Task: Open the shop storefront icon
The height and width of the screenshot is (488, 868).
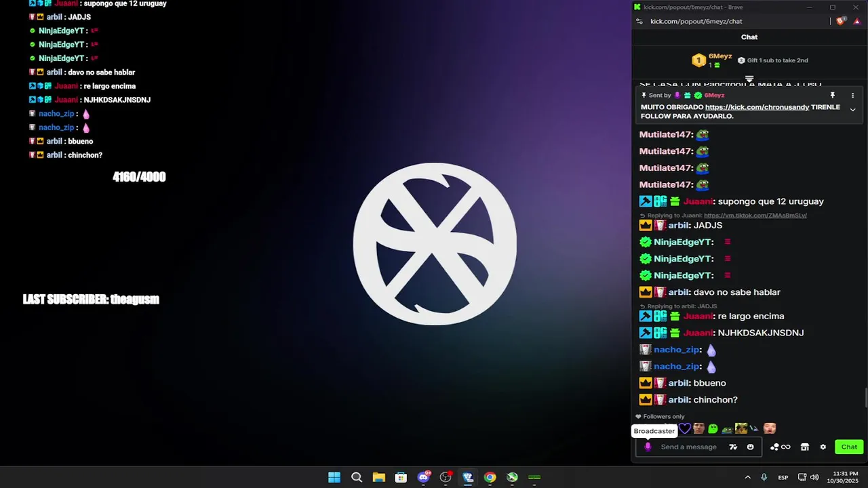Action: click(x=805, y=447)
